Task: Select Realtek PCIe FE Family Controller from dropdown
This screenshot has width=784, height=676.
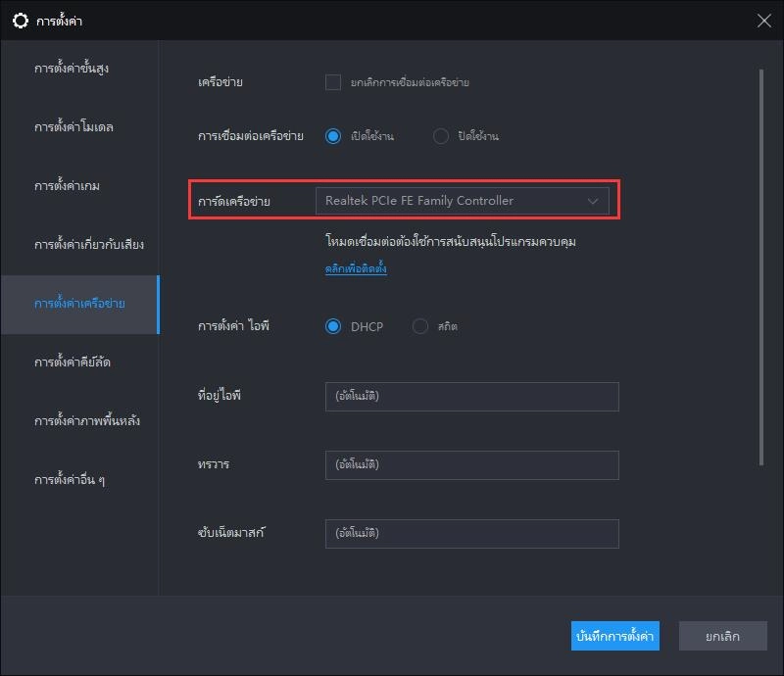Action: coord(461,200)
